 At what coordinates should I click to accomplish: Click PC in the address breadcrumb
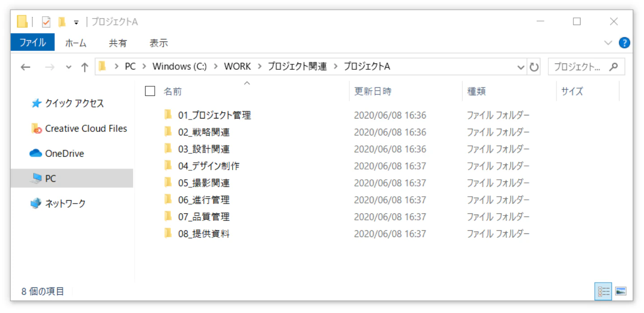(x=130, y=66)
